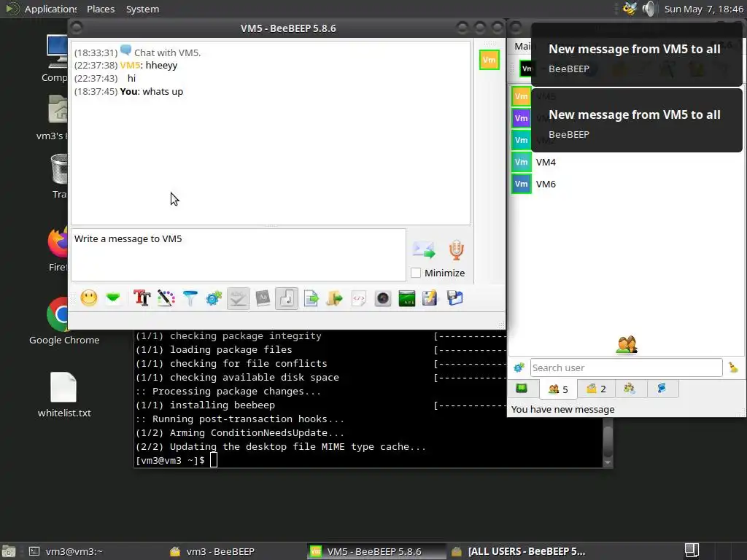Switch to the blue saved chats tab
747x560 pixels.
[662, 389]
